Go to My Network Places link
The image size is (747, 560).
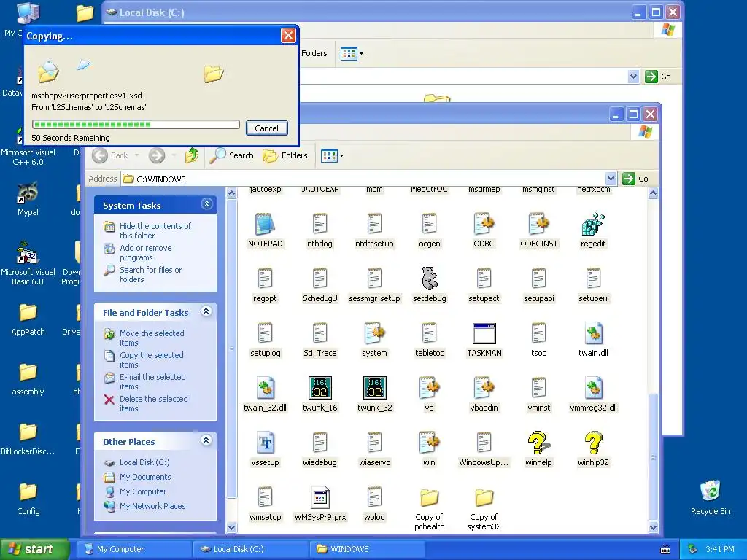click(x=152, y=506)
